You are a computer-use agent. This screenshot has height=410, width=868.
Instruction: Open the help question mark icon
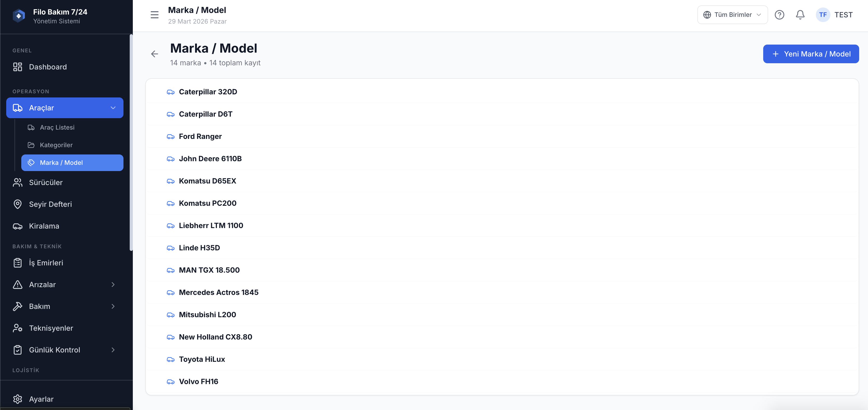tap(779, 15)
